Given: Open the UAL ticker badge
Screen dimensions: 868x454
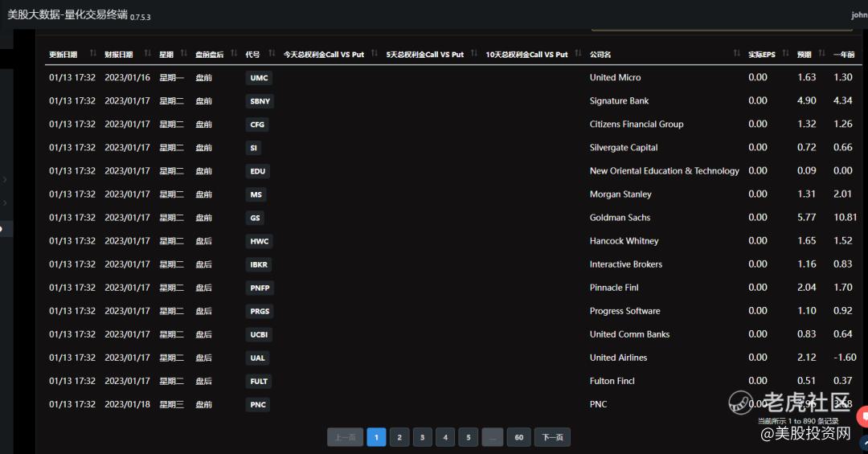Looking at the screenshot, I should tap(257, 358).
